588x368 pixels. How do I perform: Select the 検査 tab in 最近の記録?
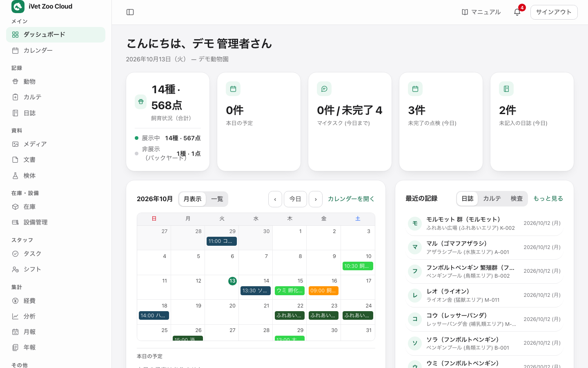[517, 199]
